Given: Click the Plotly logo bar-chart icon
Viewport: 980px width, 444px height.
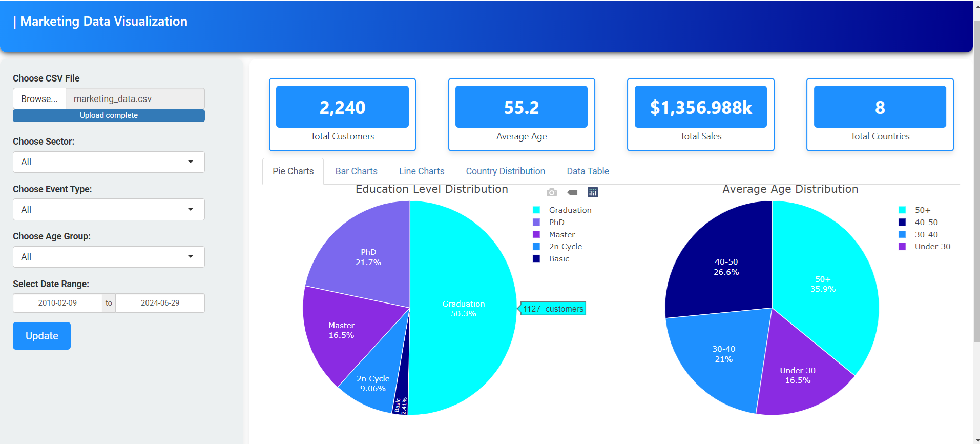Looking at the screenshot, I should click(x=593, y=192).
